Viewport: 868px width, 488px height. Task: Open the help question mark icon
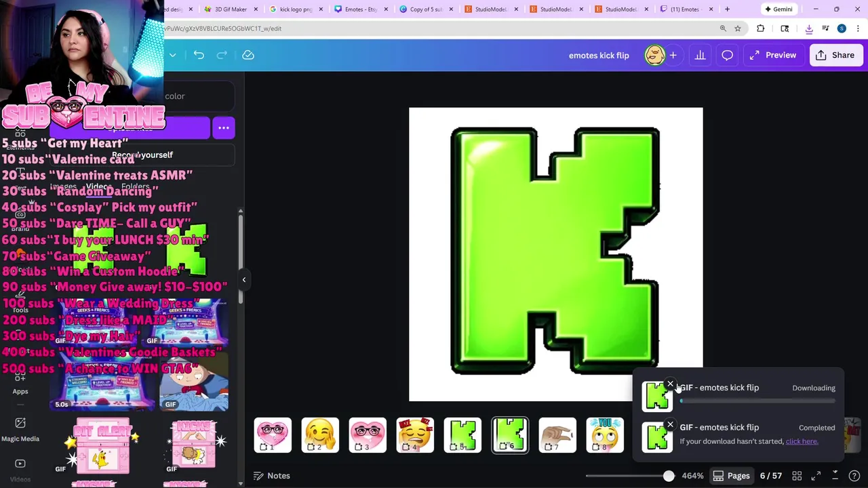pos(854,476)
